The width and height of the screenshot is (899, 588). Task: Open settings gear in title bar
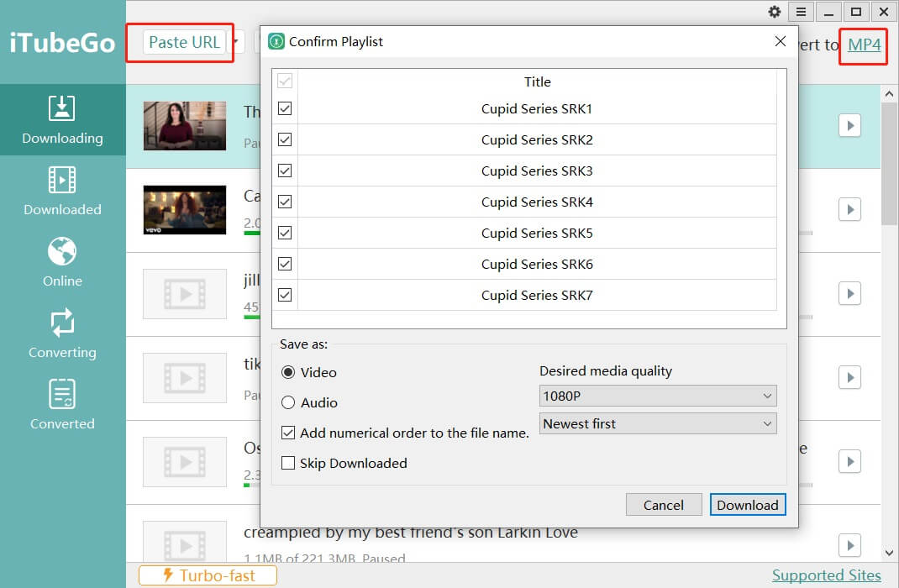(x=774, y=12)
